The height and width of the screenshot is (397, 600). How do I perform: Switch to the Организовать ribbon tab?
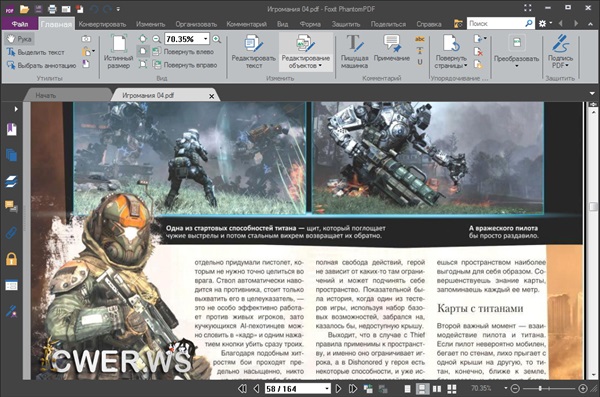click(196, 24)
